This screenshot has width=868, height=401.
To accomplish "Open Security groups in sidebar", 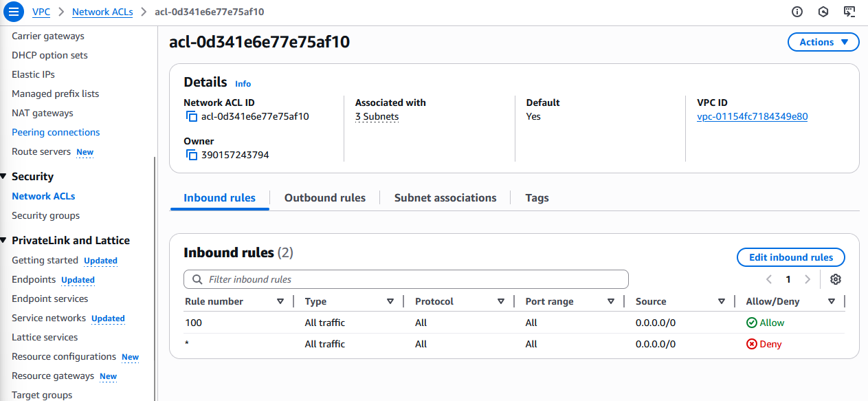I will (x=45, y=215).
